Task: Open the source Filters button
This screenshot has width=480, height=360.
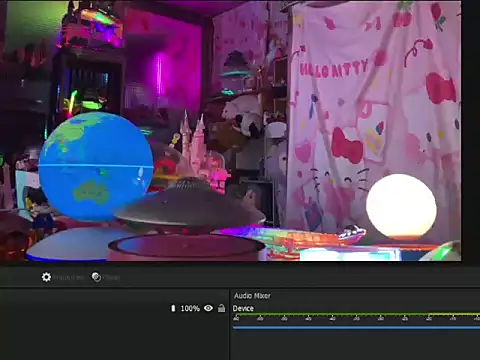Action: (x=106, y=277)
